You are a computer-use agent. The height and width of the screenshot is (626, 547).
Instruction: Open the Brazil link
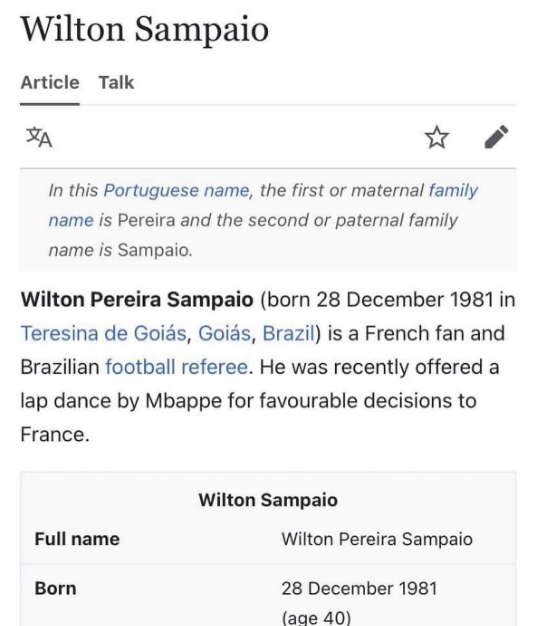coord(289,333)
